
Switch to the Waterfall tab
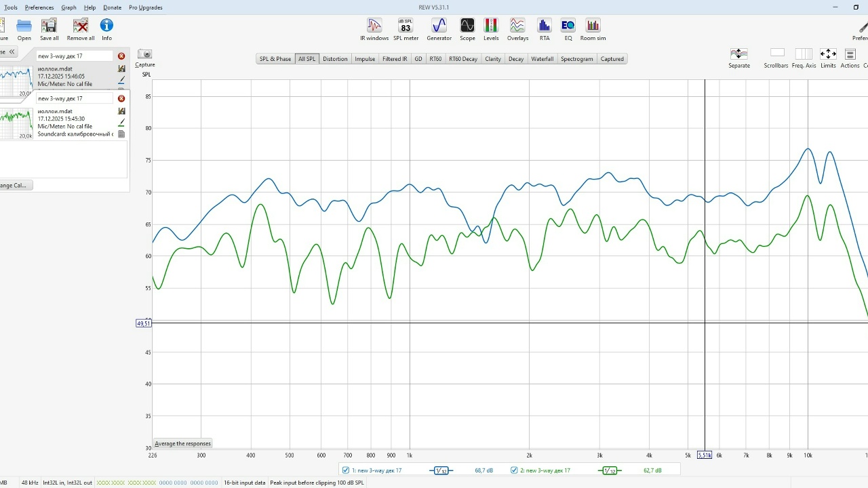[x=542, y=59]
